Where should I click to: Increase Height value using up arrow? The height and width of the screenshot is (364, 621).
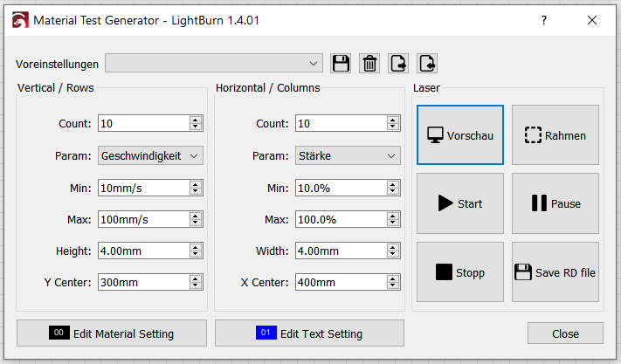[x=196, y=247]
